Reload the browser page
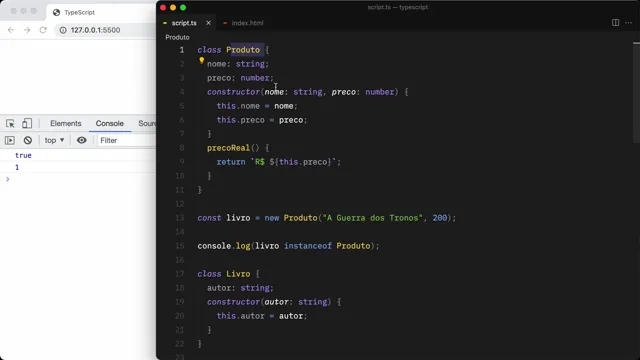Viewport: 640px width, 360px height. 43,30
